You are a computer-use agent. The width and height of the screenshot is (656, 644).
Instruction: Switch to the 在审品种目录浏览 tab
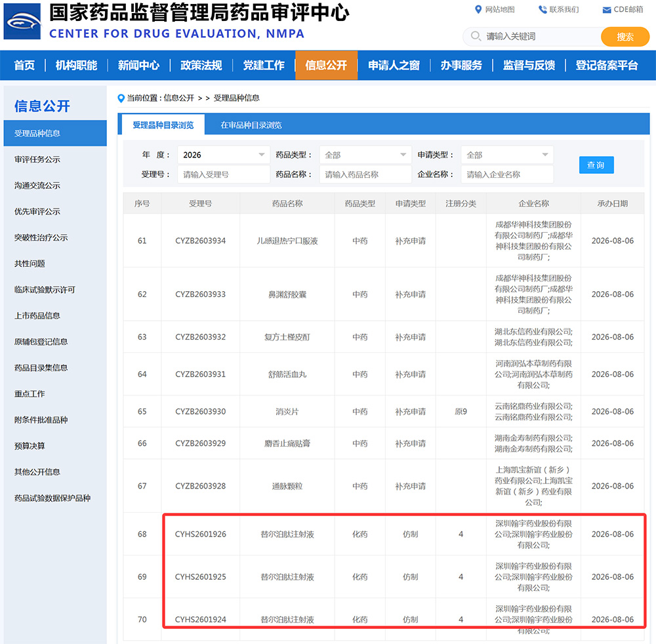pyautogui.click(x=251, y=125)
